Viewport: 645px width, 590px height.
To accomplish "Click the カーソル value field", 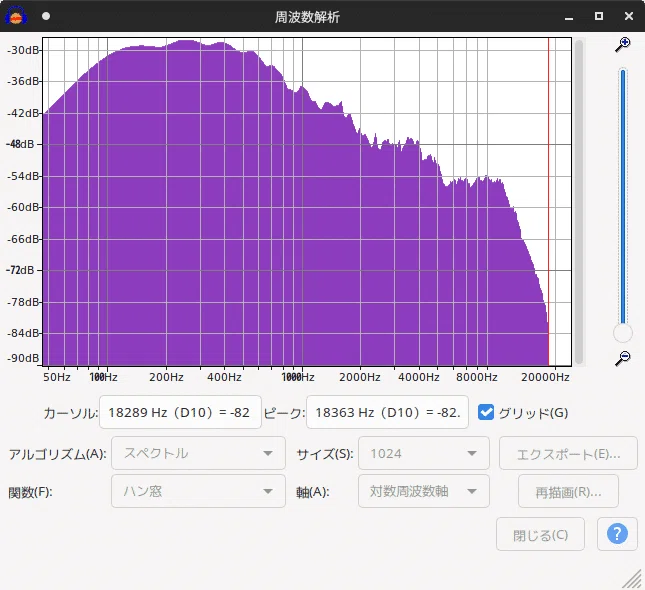I will coord(180,412).
